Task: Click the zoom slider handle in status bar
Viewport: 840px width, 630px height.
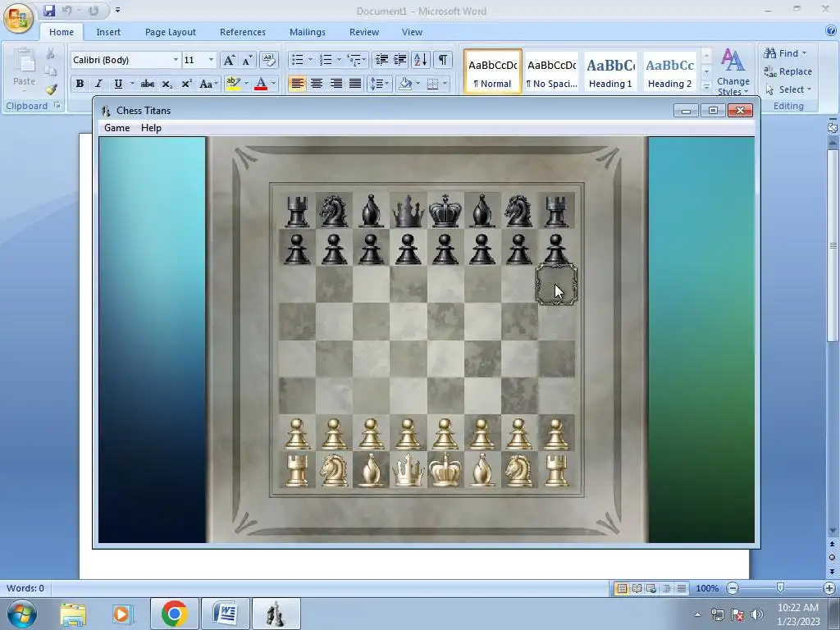Action: (x=781, y=588)
